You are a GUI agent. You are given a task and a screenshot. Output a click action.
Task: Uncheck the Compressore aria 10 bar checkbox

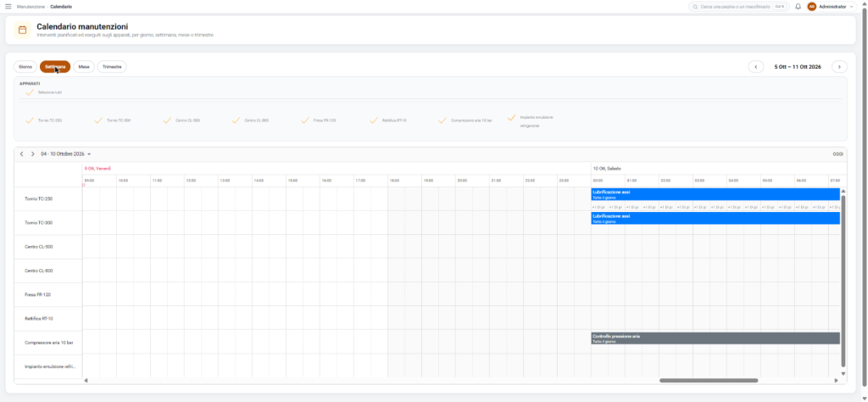click(x=442, y=120)
